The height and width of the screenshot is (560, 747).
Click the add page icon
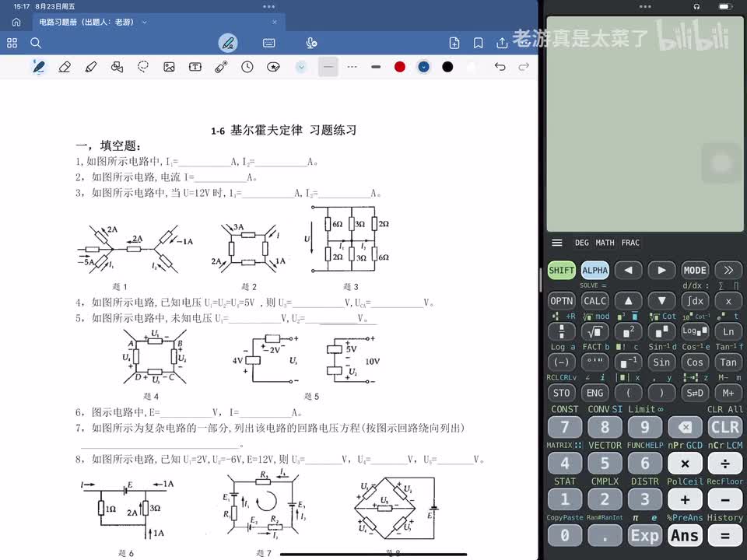pos(454,44)
